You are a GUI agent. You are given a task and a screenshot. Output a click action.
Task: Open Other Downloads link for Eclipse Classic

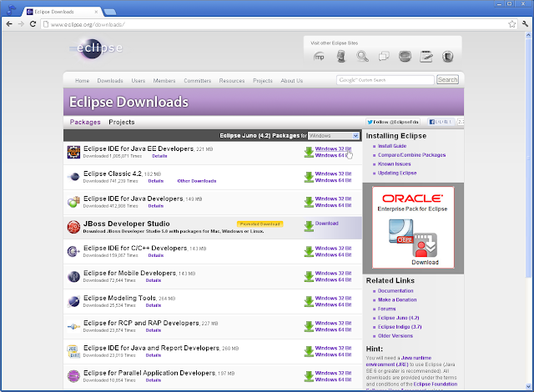point(197,181)
